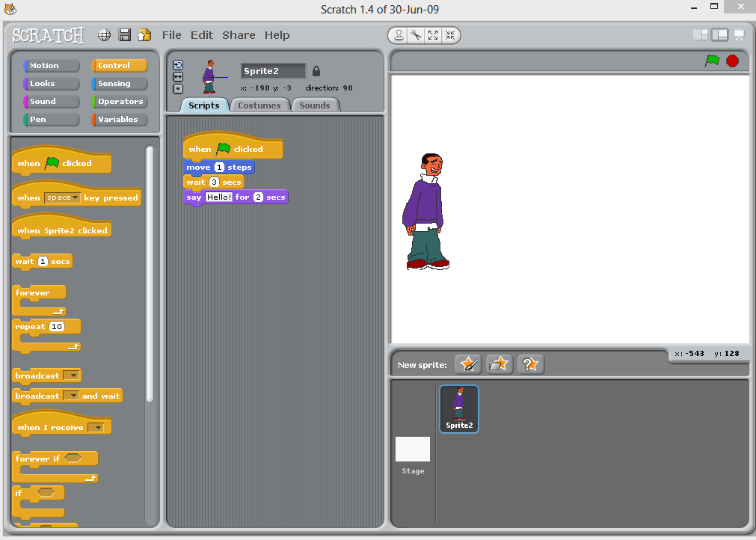Click the sprite name field Sprite2
This screenshot has height=540, width=756.
click(x=273, y=71)
